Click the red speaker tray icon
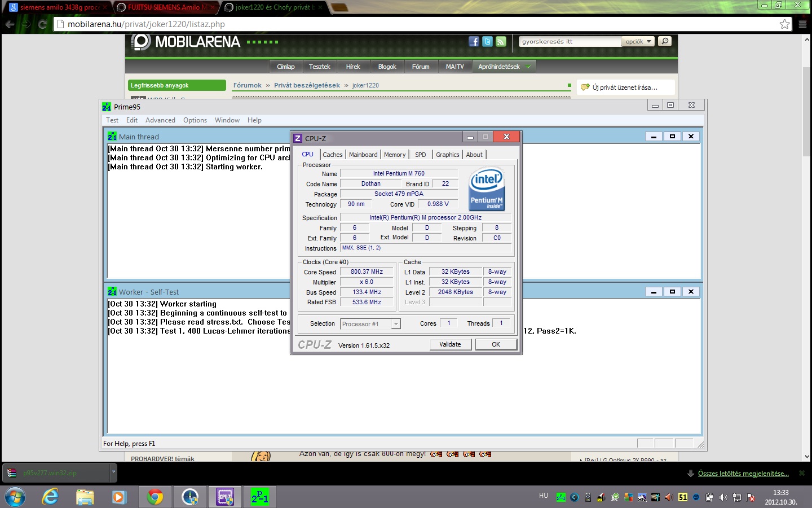This screenshot has width=812, height=508. (x=669, y=497)
